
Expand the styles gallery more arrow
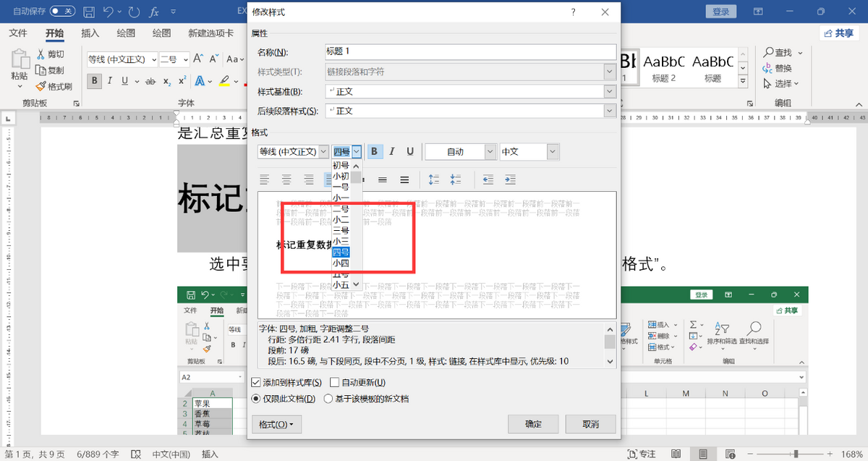tap(744, 80)
